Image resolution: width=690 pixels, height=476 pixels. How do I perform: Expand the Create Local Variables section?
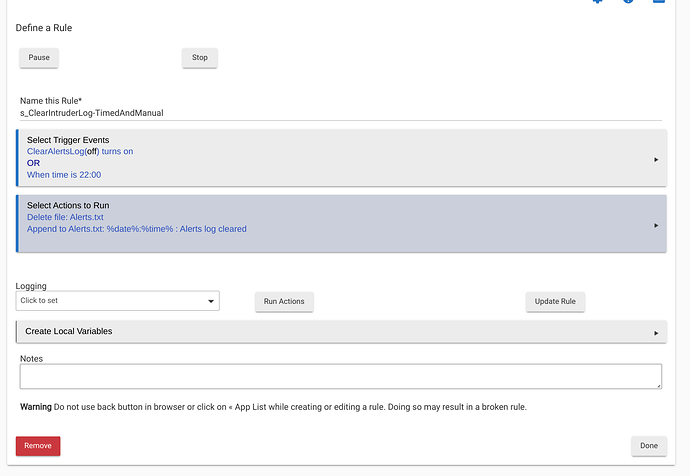pos(341,332)
